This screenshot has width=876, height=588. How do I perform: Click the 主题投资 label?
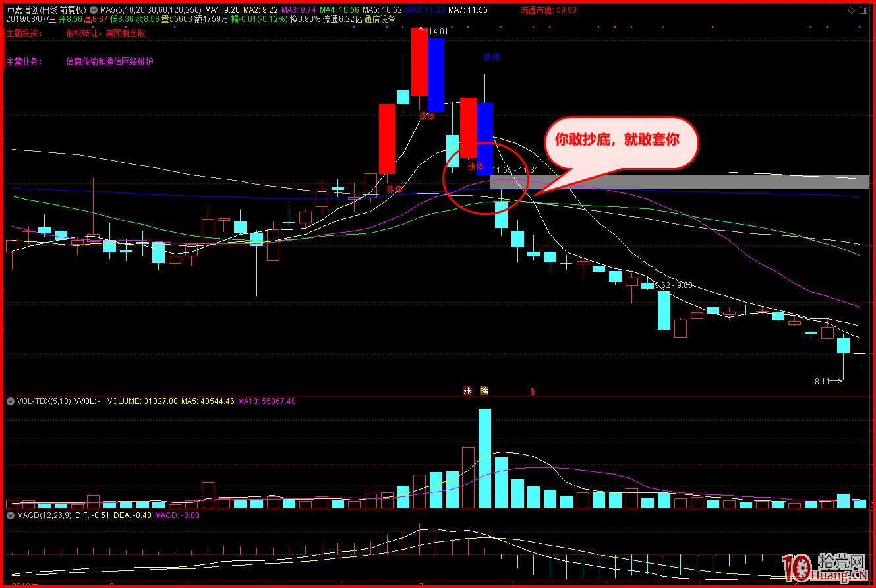pyautogui.click(x=24, y=32)
